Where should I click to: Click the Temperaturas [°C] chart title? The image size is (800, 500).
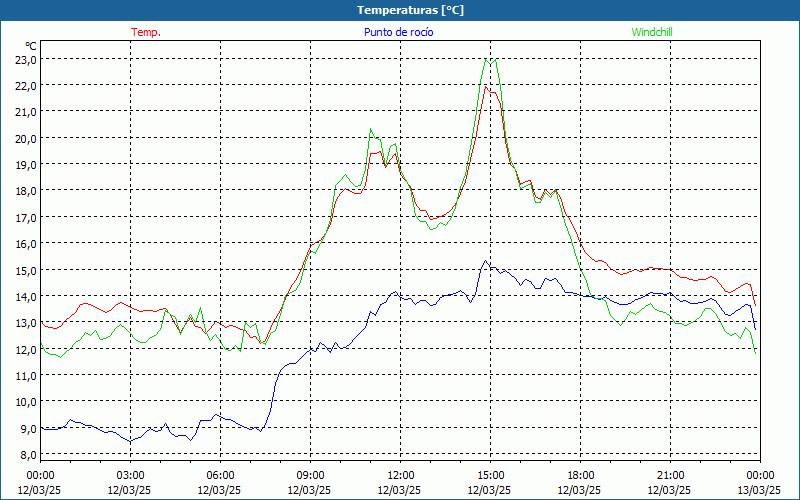[x=410, y=10]
